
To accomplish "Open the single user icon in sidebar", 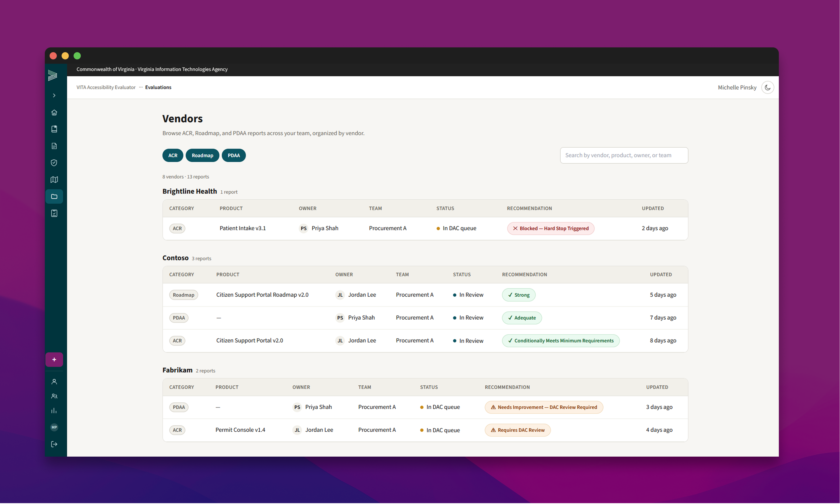I will (x=54, y=382).
